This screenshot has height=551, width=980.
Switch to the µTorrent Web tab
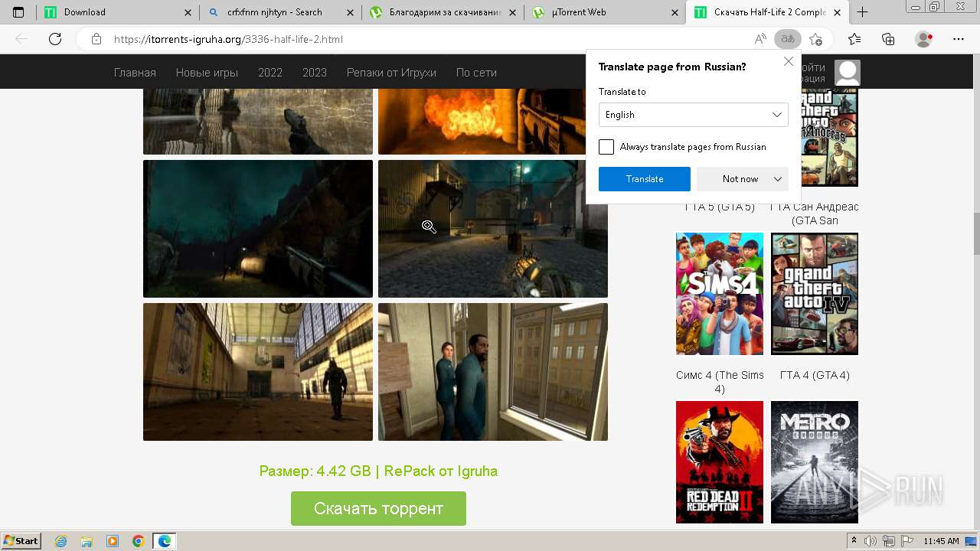(606, 12)
